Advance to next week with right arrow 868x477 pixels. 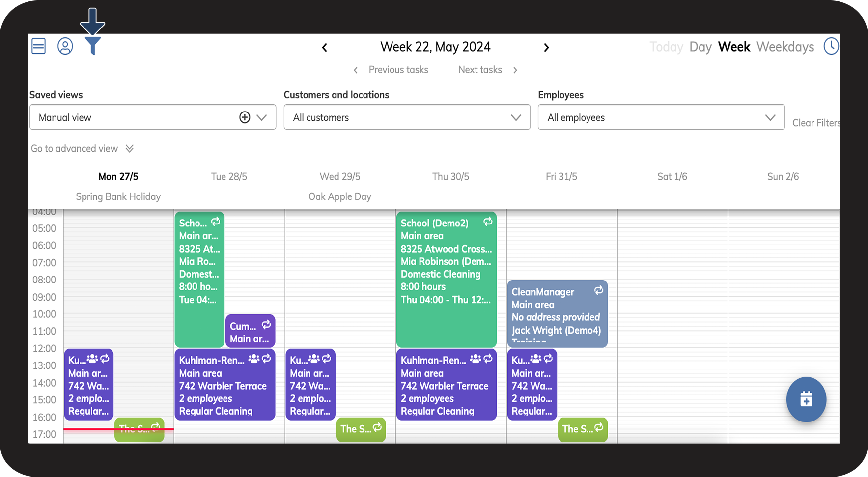pos(546,48)
